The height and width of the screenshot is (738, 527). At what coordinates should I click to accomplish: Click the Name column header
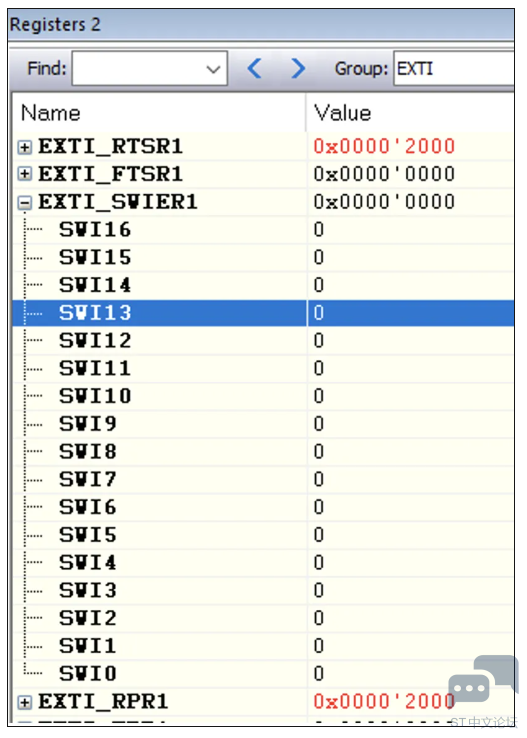51,113
